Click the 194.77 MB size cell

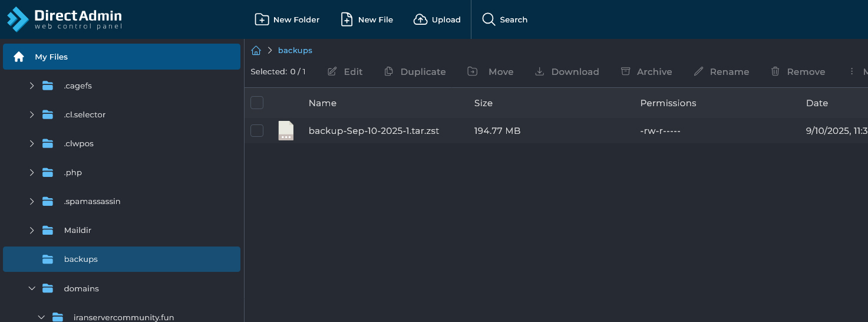pyautogui.click(x=497, y=131)
